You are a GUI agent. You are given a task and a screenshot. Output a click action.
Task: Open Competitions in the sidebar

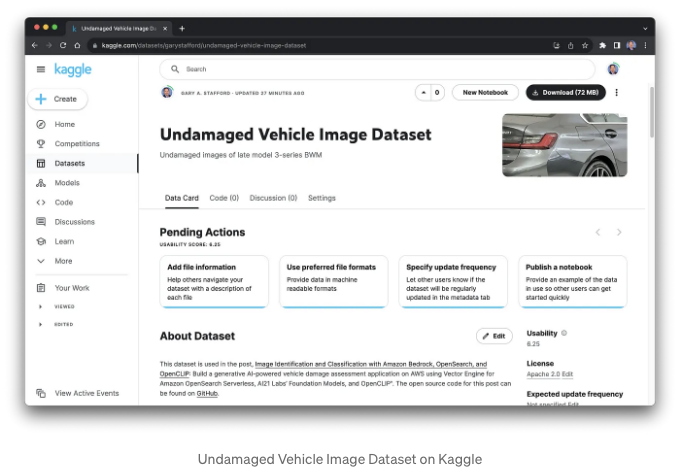[77, 144]
